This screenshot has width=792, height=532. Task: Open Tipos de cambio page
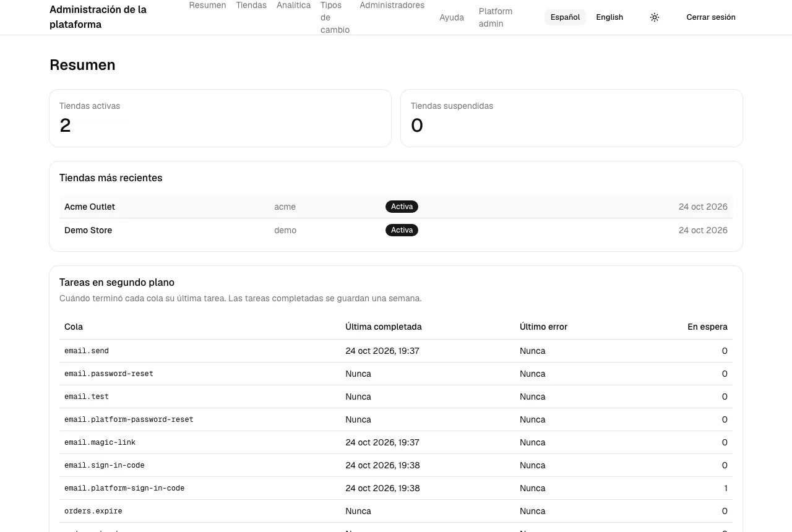(335, 17)
